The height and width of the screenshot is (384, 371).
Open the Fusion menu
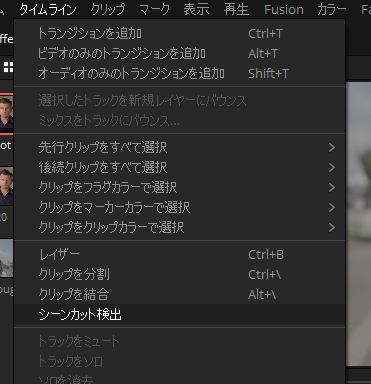click(x=284, y=10)
